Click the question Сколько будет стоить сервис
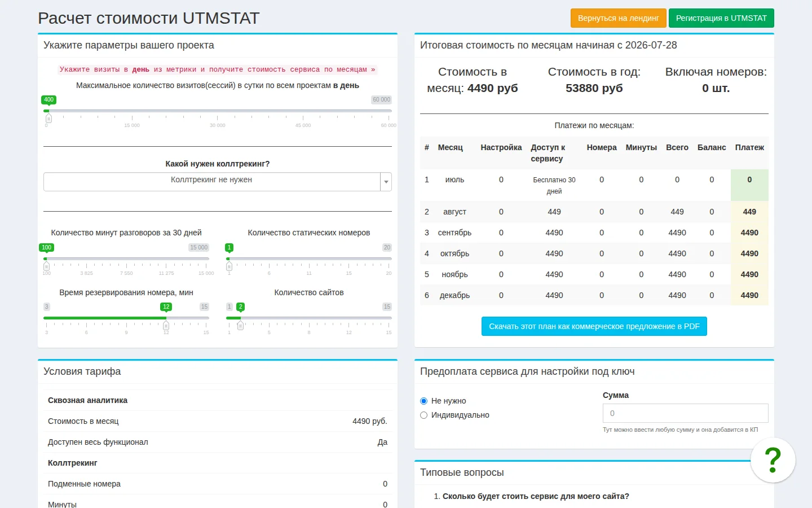 tap(536, 496)
